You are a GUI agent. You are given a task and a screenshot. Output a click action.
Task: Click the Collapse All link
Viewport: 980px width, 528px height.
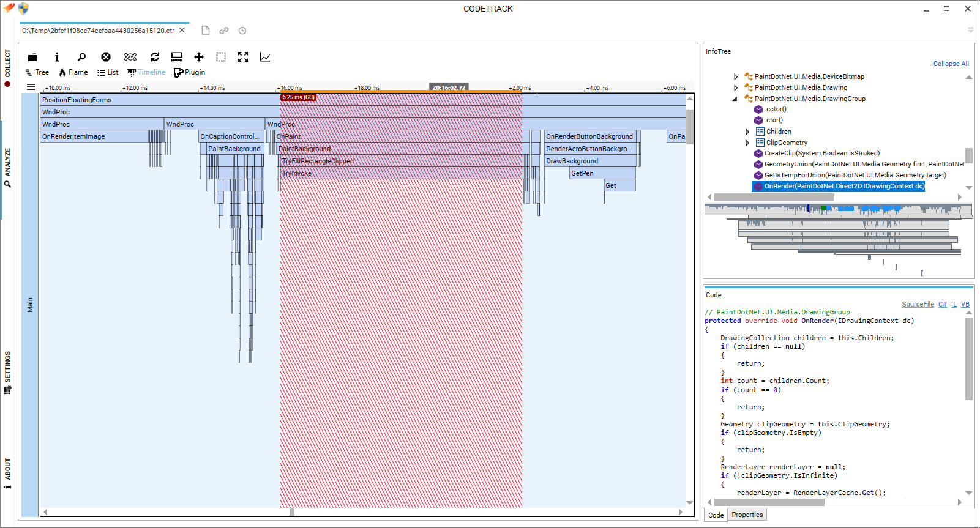pos(951,64)
